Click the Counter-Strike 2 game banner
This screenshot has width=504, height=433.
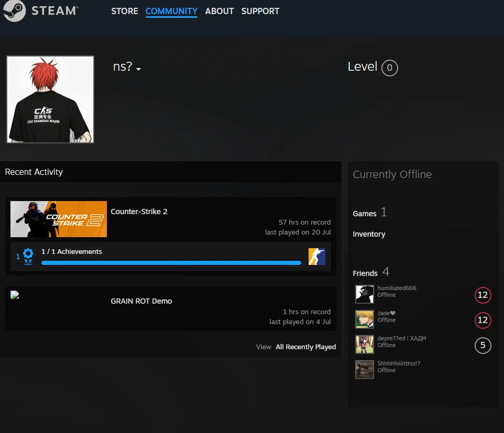pyautogui.click(x=59, y=219)
